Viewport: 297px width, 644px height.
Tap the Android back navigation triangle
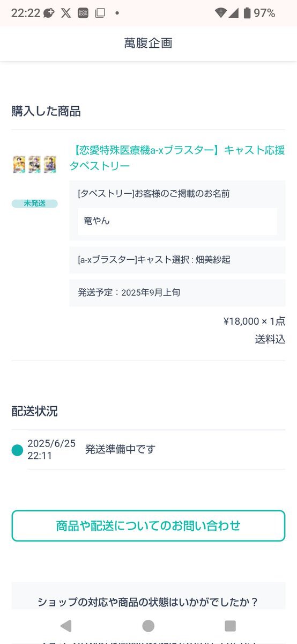coord(66,625)
